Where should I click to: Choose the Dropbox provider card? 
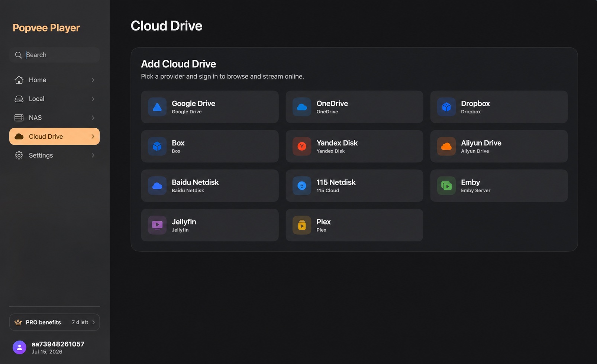499,107
